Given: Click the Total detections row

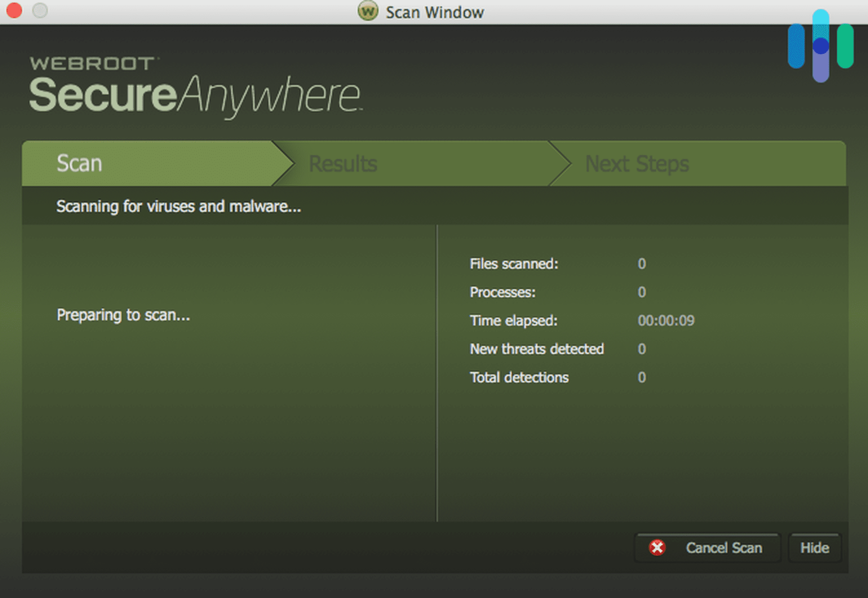Looking at the screenshot, I should tap(519, 378).
